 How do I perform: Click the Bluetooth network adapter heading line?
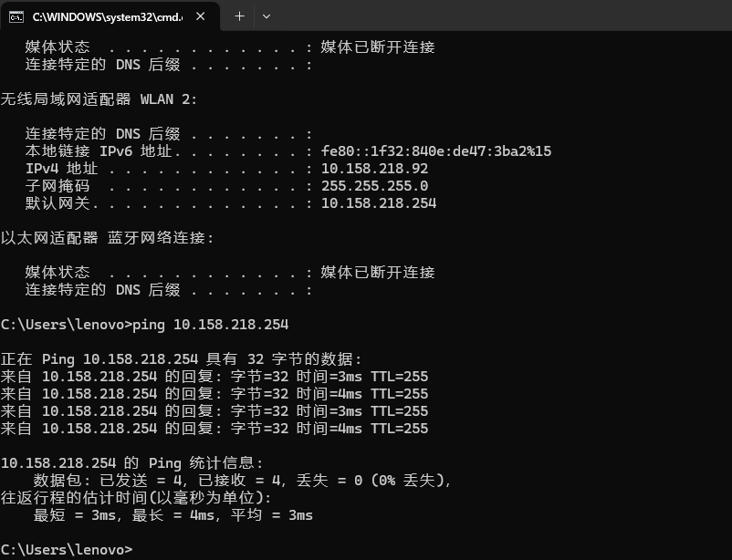[x=107, y=238]
